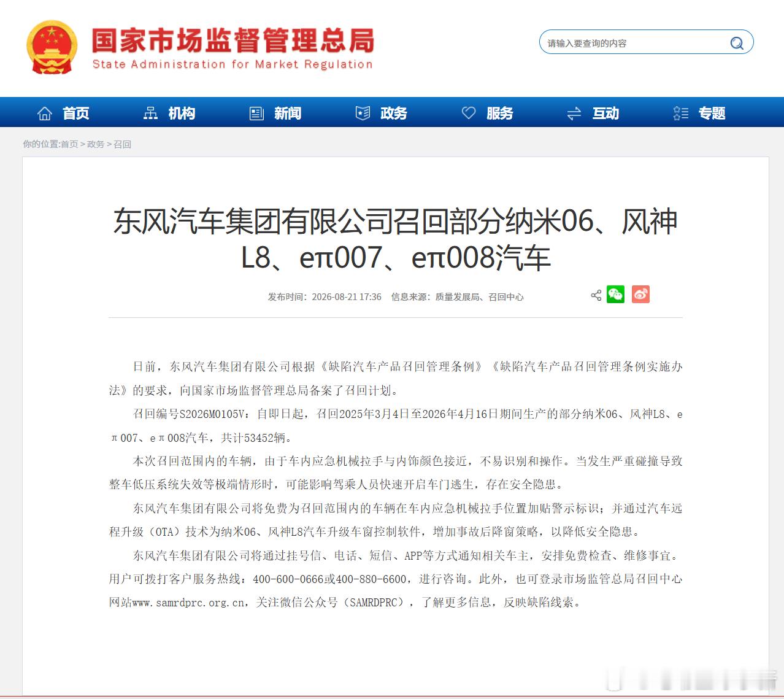
Task: Click the newspaper icon beside 新闻
Action: (256, 114)
